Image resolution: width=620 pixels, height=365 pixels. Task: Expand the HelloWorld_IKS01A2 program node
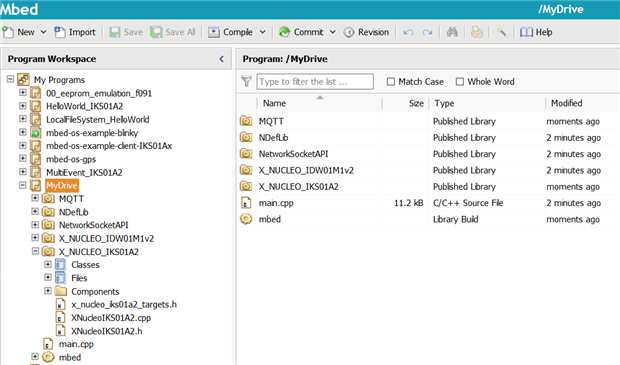pyautogui.click(x=23, y=106)
